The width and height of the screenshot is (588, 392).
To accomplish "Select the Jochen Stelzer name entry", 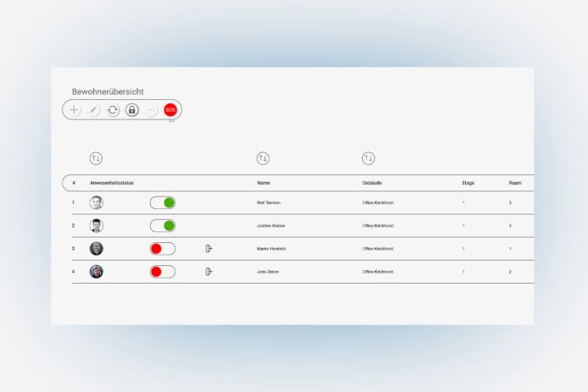I will click(x=269, y=226).
